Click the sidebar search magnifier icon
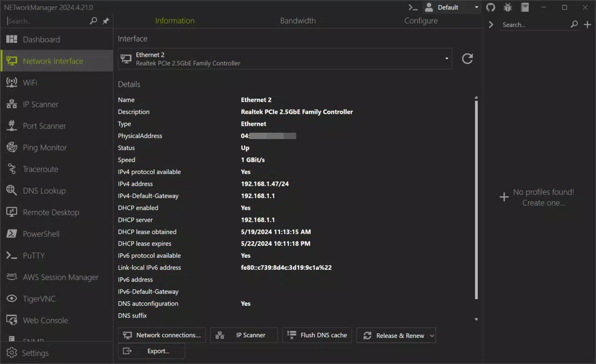 pyautogui.click(x=93, y=21)
